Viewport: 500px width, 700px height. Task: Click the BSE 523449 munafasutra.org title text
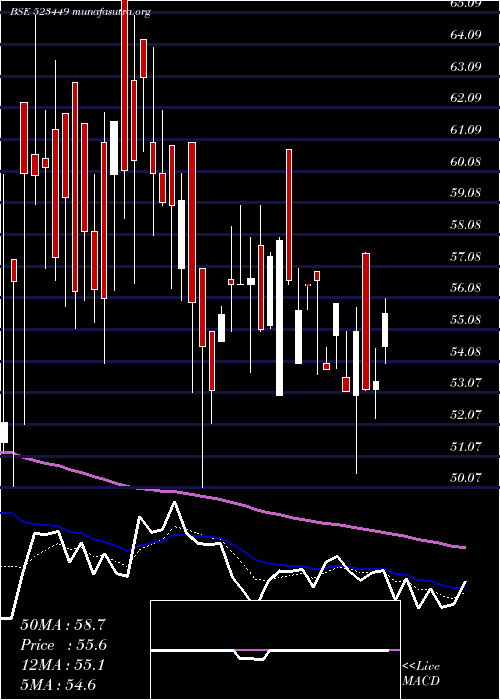click(x=81, y=12)
